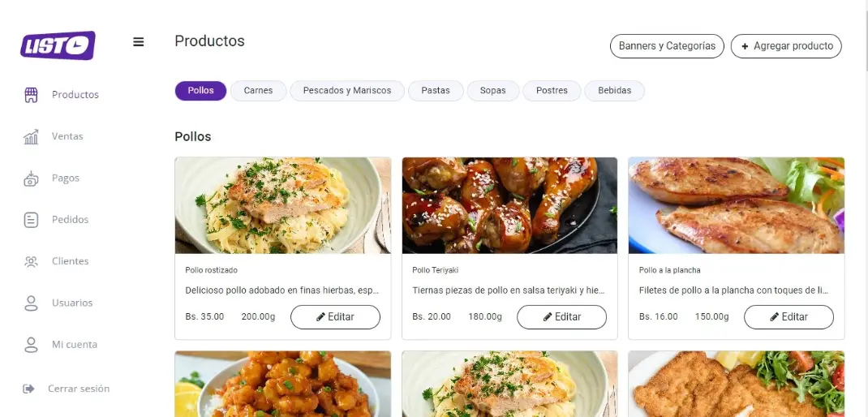Select the Pescados y Mariscos category
Viewport: 868px width, 417px height.
[x=347, y=91]
